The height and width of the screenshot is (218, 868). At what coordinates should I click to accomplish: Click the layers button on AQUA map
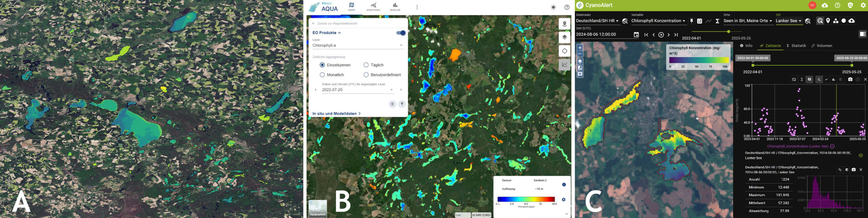565,37
